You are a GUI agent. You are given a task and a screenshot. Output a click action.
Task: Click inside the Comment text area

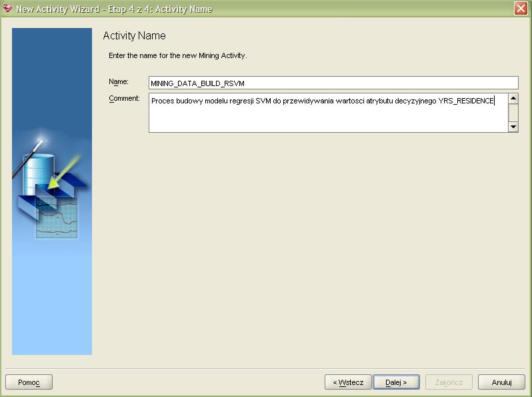pyautogui.click(x=328, y=113)
